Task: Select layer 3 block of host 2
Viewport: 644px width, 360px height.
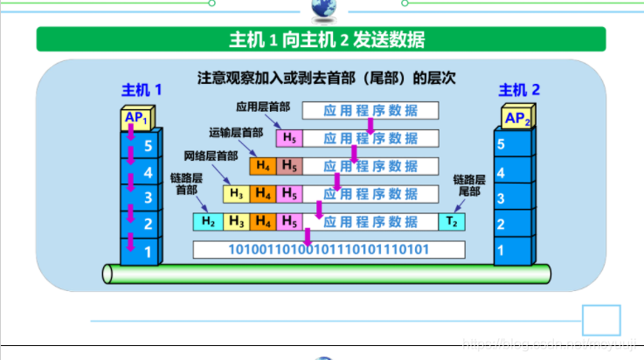Action: click(x=515, y=197)
